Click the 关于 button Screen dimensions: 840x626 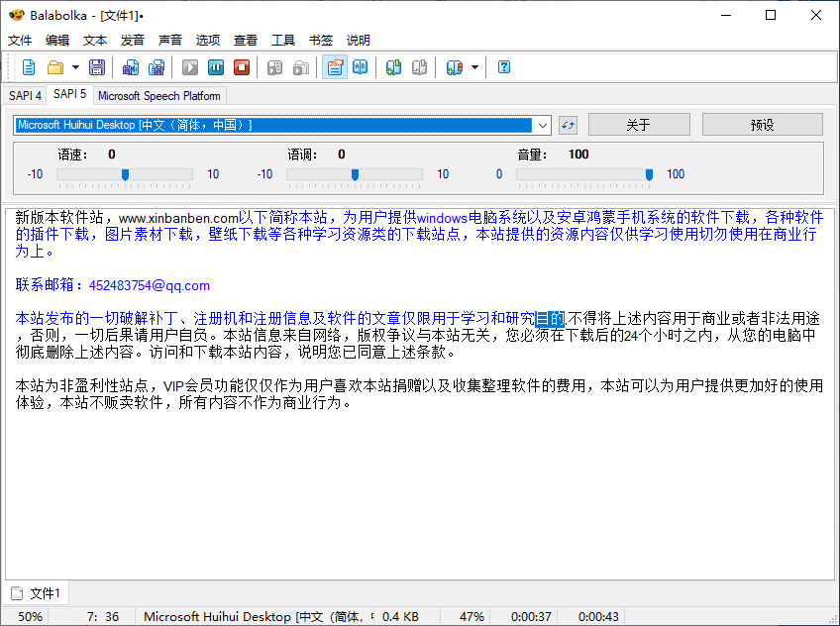click(639, 125)
